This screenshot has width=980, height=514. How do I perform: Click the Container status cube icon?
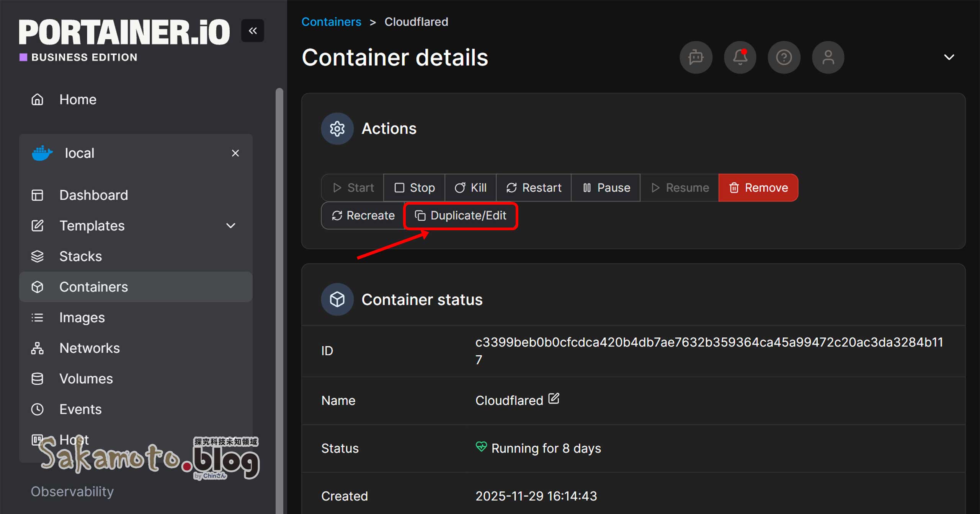pyautogui.click(x=337, y=299)
